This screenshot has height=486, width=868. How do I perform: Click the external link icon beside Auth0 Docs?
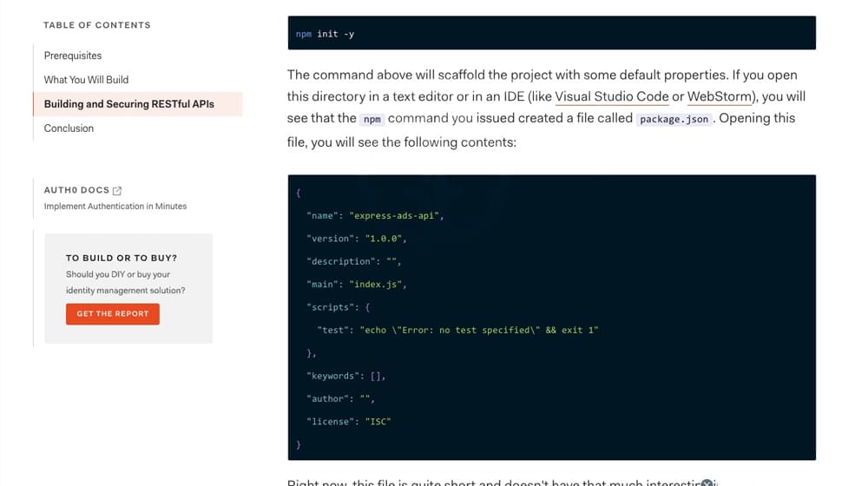click(x=117, y=190)
